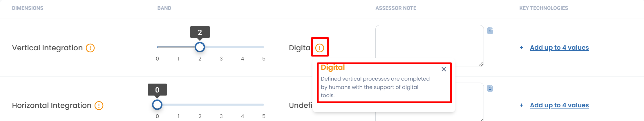644x121 pixels.
Task: Click the Dimensions column header
Action: pos(28,8)
